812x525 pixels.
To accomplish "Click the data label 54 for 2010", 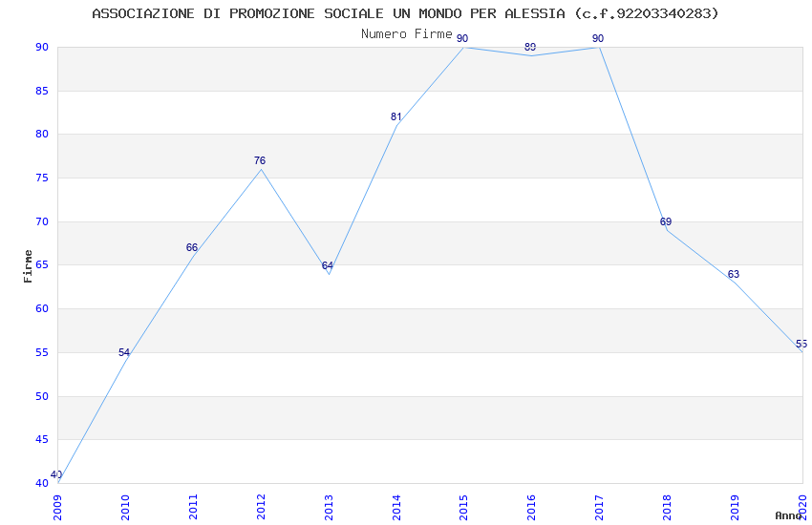I will (x=124, y=352).
